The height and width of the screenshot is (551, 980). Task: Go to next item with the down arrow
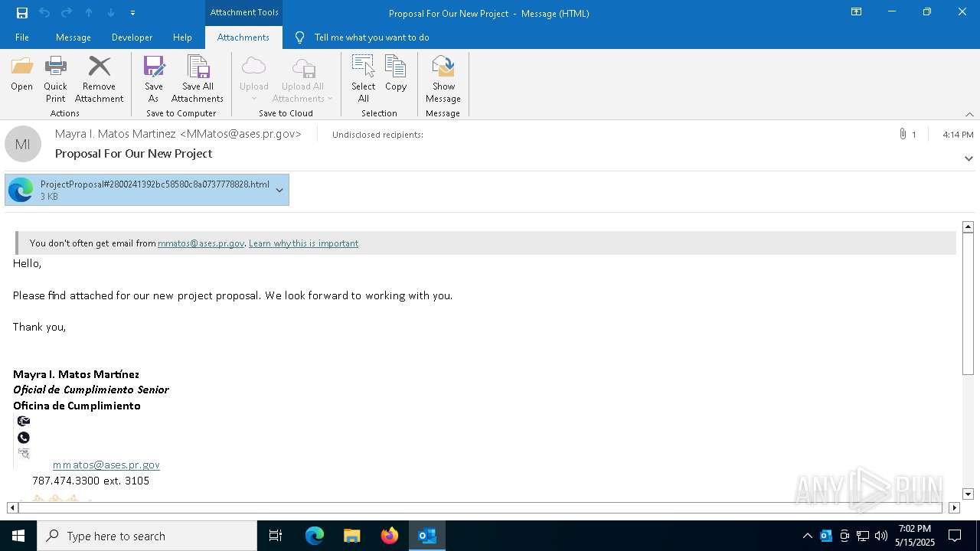[111, 13]
